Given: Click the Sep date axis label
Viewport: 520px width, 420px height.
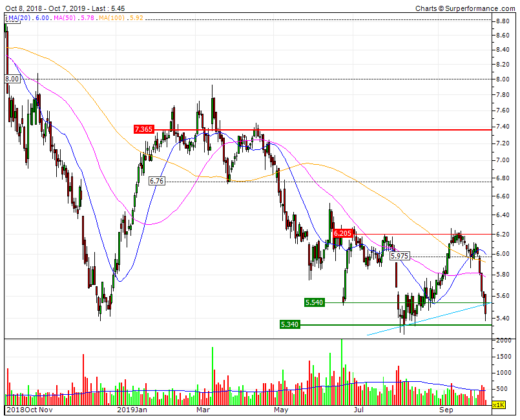Looking at the screenshot, I should tap(446, 410).
